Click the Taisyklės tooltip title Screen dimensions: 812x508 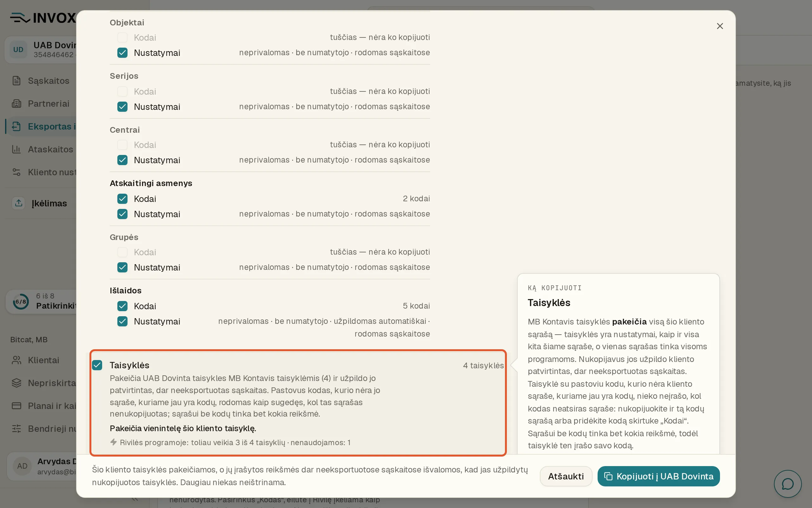point(549,303)
